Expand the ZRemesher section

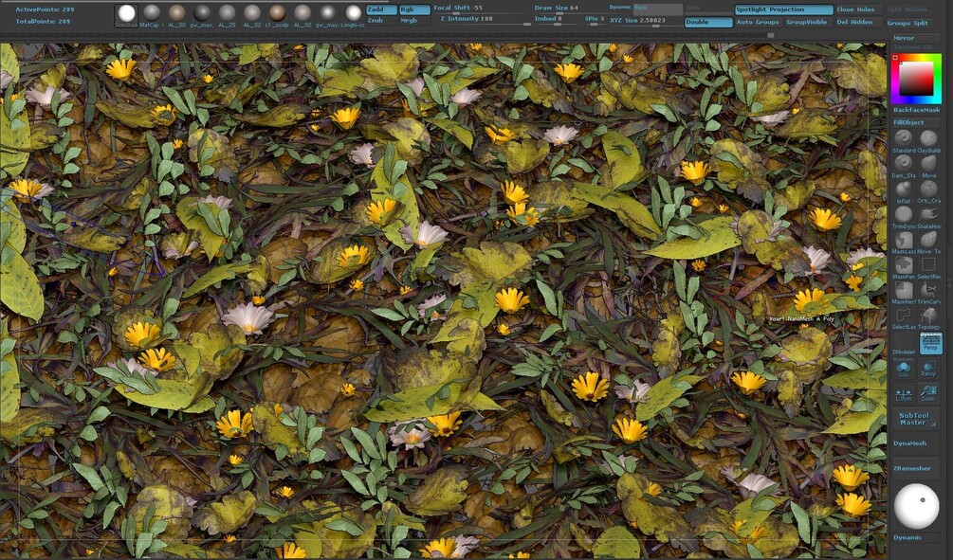point(911,468)
